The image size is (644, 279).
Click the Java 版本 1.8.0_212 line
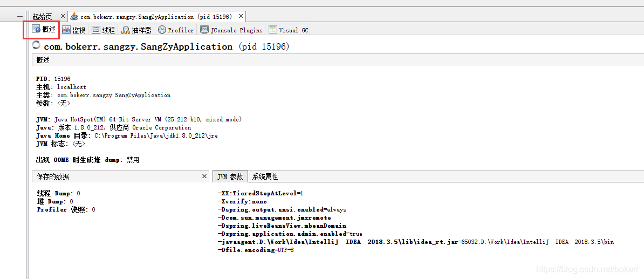(x=114, y=128)
